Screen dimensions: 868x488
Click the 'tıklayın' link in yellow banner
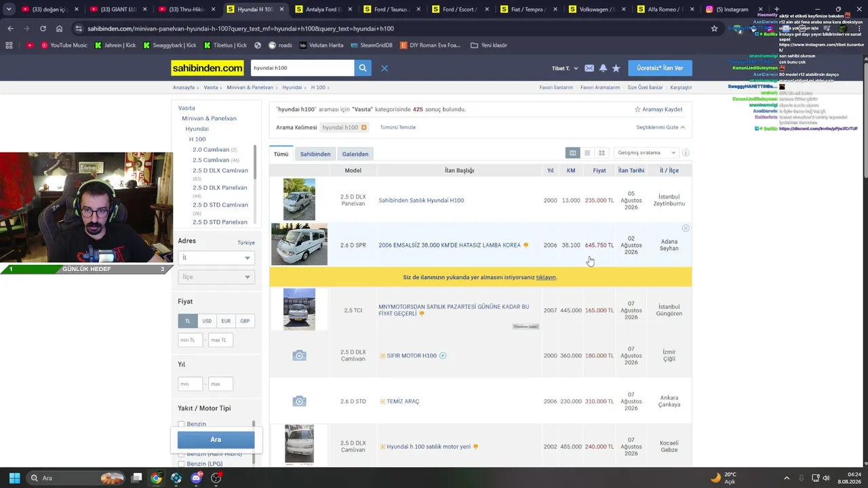click(x=546, y=277)
